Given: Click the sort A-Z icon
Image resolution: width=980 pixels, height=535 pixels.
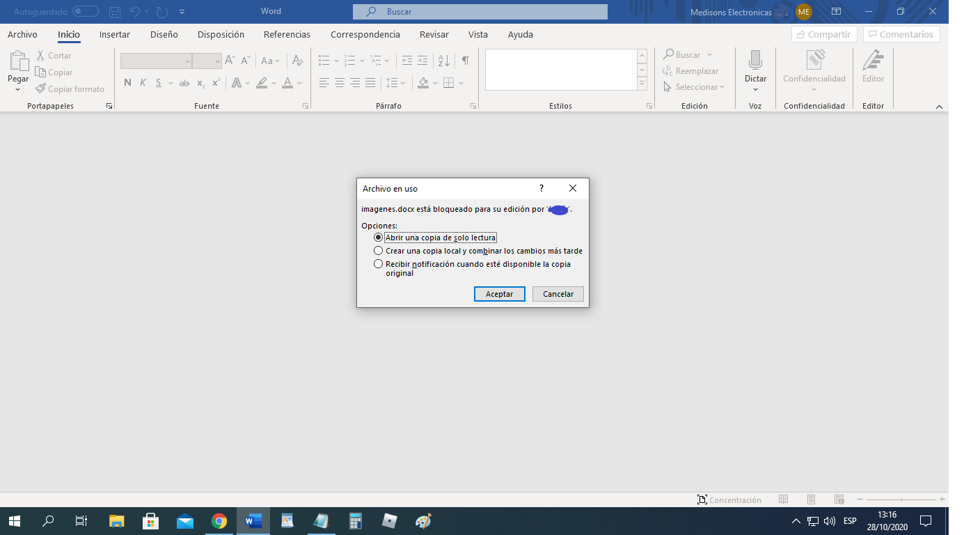Looking at the screenshot, I should click(x=444, y=61).
